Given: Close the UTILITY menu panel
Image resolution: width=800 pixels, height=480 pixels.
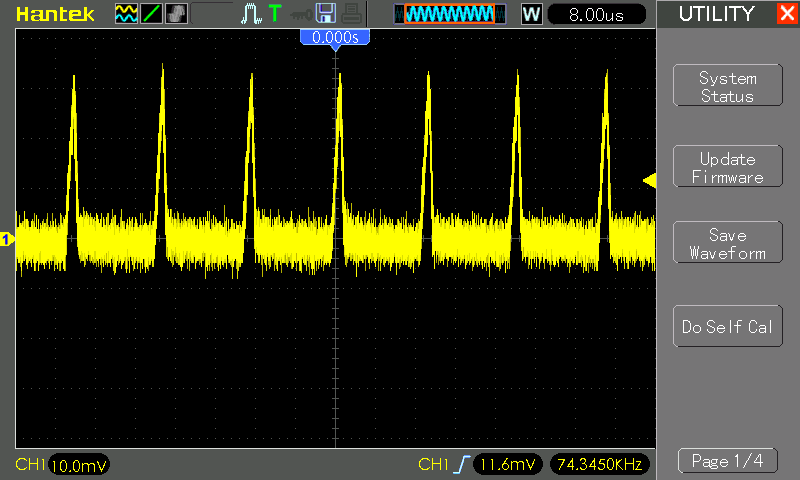Looking at the screenshot, I should coord(787,14).
